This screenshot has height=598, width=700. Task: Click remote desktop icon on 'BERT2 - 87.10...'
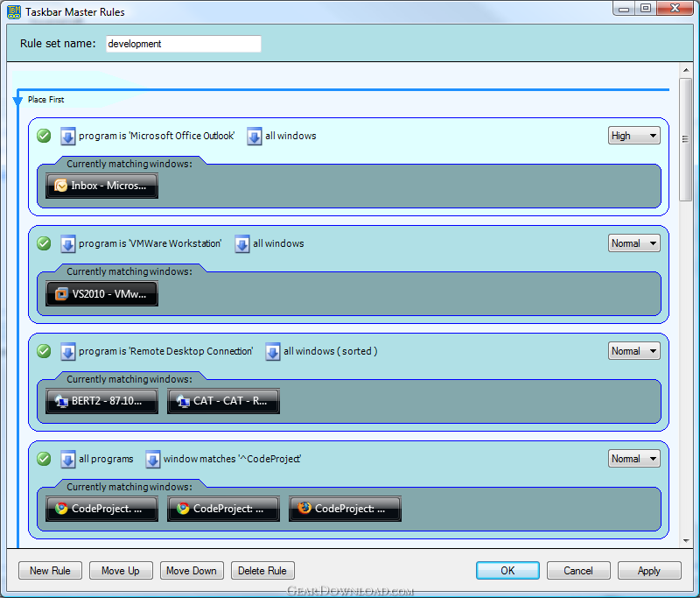click(x=61, y=401)
